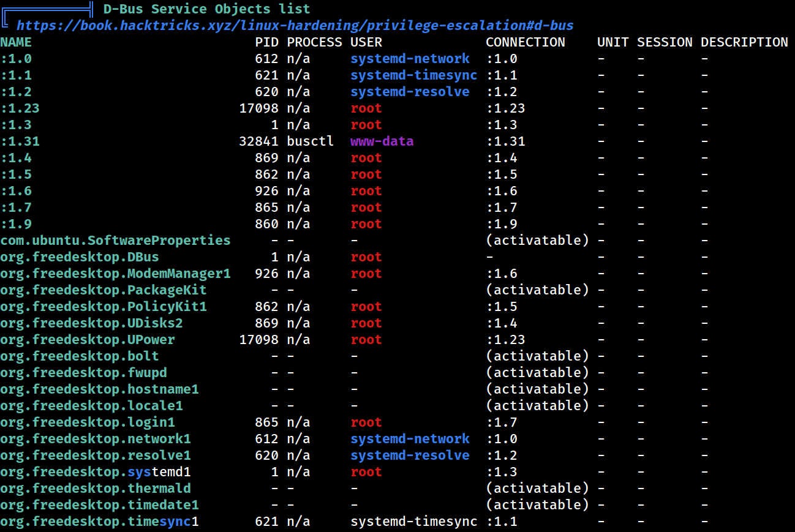This screenshot has width=795, height=532.
Task: Select org.freedesktop.thermald service name
Action: pos(96,489)
